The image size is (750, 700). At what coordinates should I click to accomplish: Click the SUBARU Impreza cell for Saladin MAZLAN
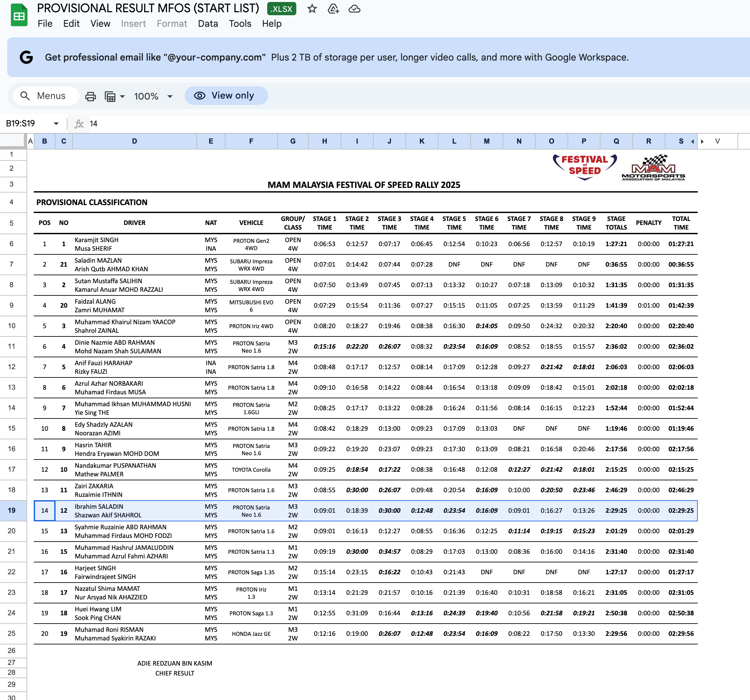click(x=251, y=265)
